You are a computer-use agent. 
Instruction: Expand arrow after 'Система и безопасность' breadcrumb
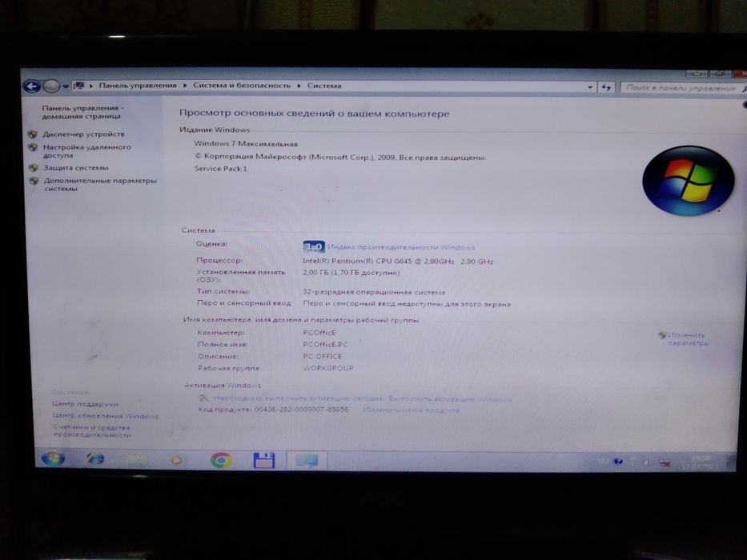(299, 86)
